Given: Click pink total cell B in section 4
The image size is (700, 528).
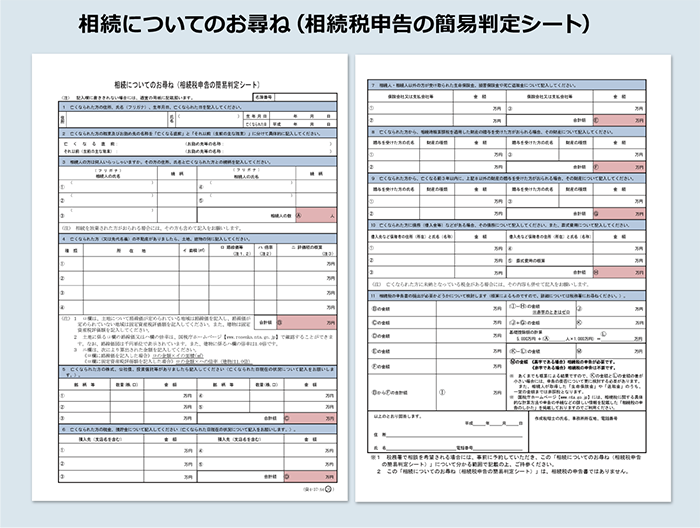Looking at the screenshot, I should (x=307, y=322).
